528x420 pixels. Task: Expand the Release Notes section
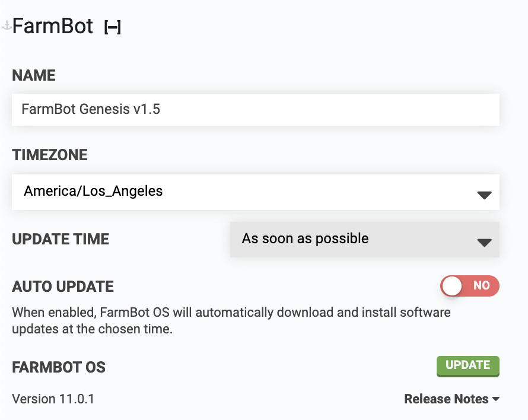point(446,399)
